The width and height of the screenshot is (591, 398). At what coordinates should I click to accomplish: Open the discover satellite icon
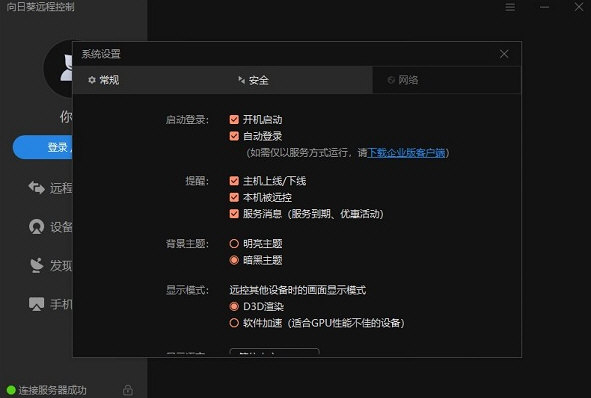coord(37,265)
